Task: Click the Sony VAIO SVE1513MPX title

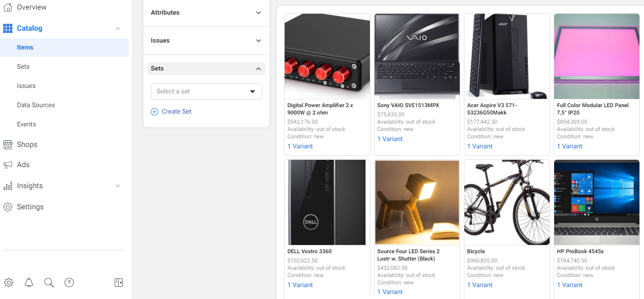Action: coord(408,105)
